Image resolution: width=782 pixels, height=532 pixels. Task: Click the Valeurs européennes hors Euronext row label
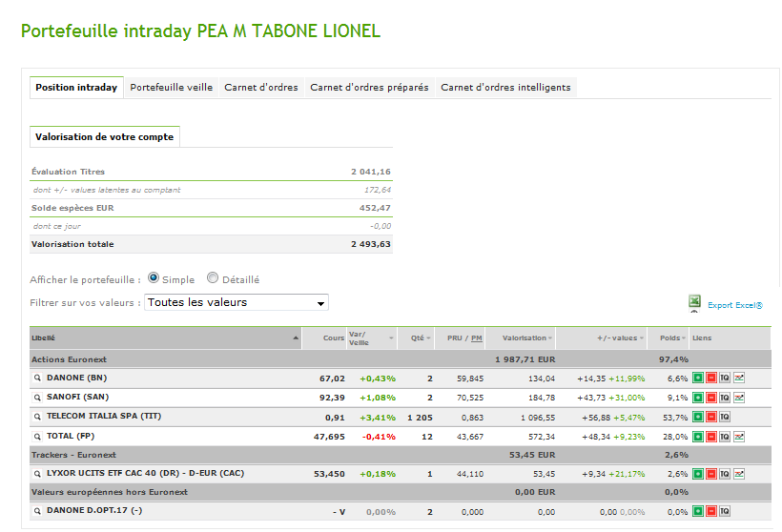[110, 492]
